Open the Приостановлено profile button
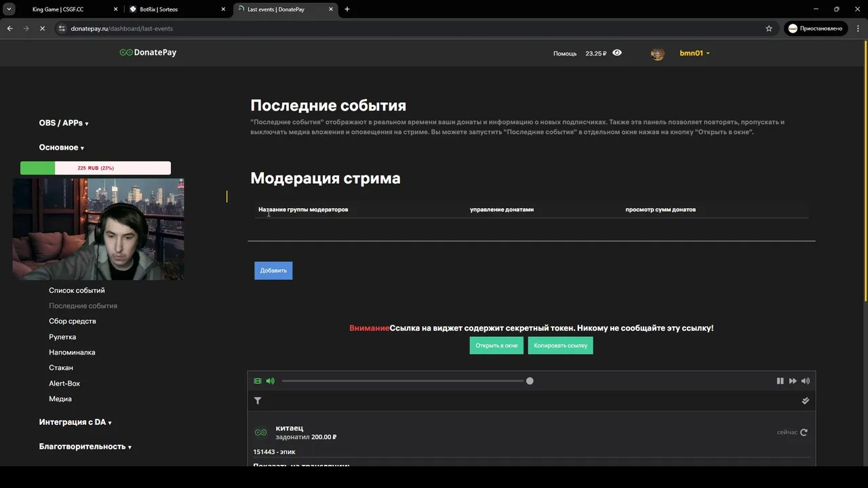Image resolution: width=868 pixels, height=488 pixels. click(816, 28)
